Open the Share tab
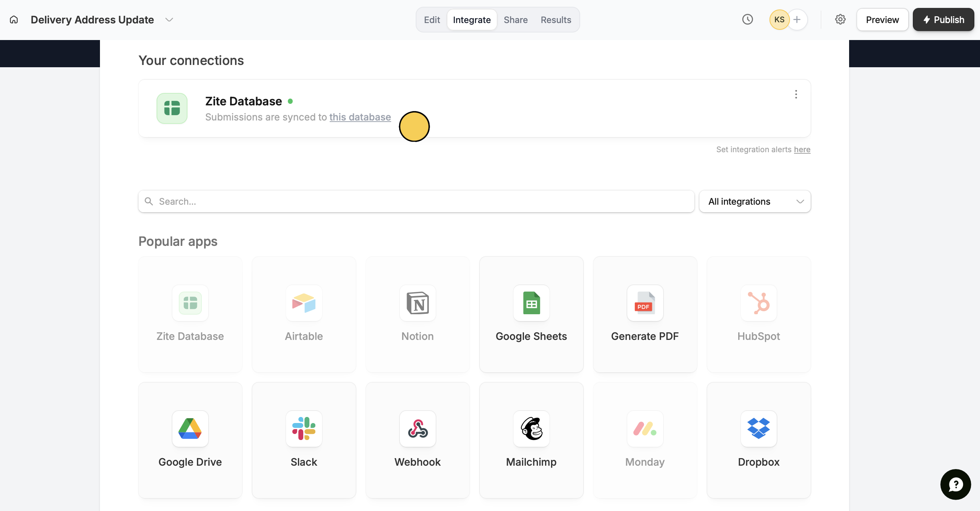The width and height of the screenshot is (980, 511). [x=515, y=20]
